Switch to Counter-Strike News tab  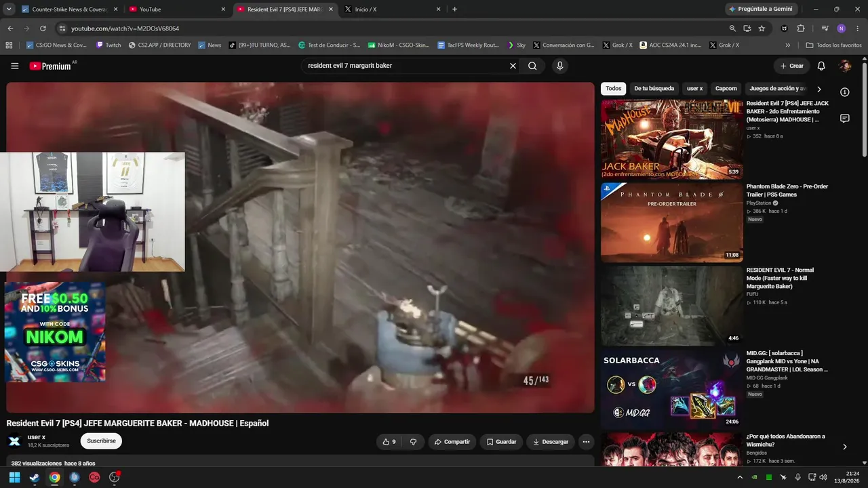(x=69, y=9)
